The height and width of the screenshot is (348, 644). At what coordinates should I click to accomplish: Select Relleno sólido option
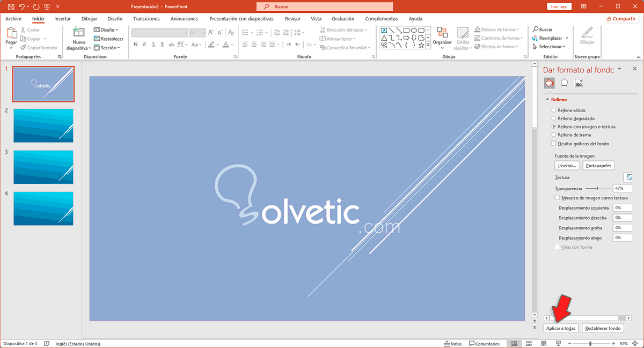tap(569, 110)
